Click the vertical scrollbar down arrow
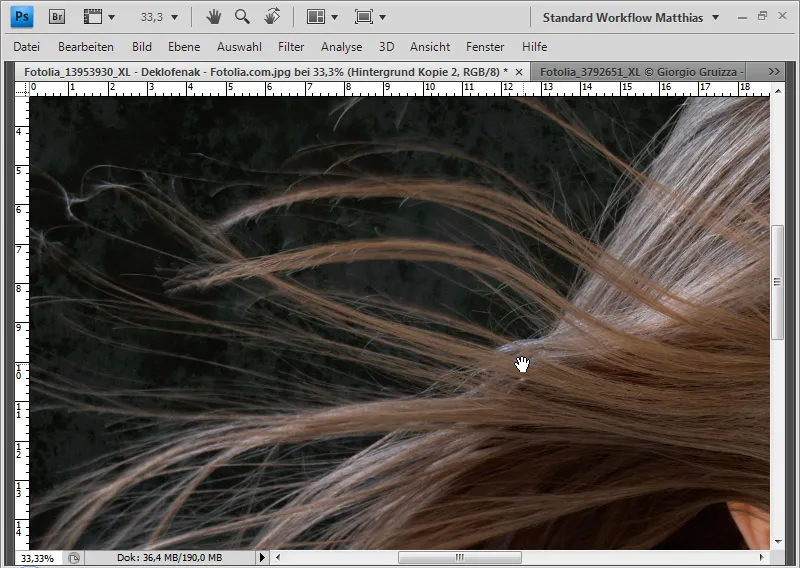Viewport: 800px width, 568px height. 778,541
